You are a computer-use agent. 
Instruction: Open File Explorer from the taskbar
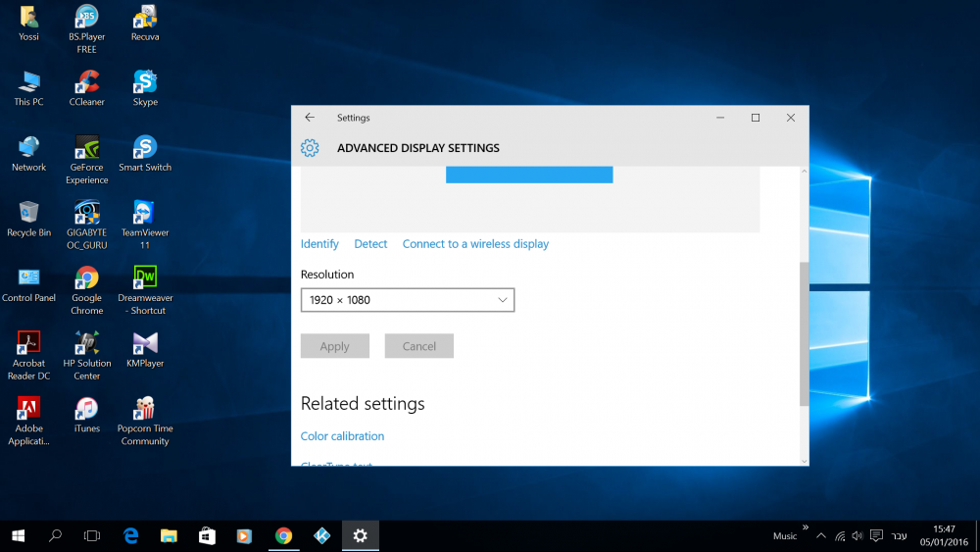coord(169,535)
